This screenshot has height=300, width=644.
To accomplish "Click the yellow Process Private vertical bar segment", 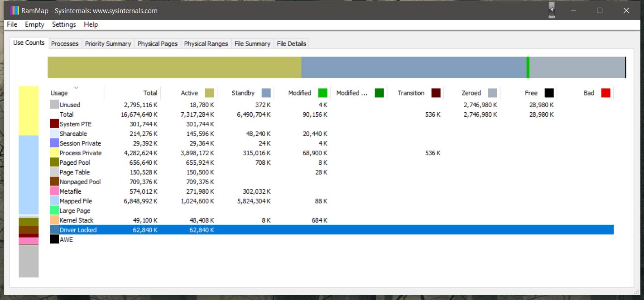I will point(29,111).
